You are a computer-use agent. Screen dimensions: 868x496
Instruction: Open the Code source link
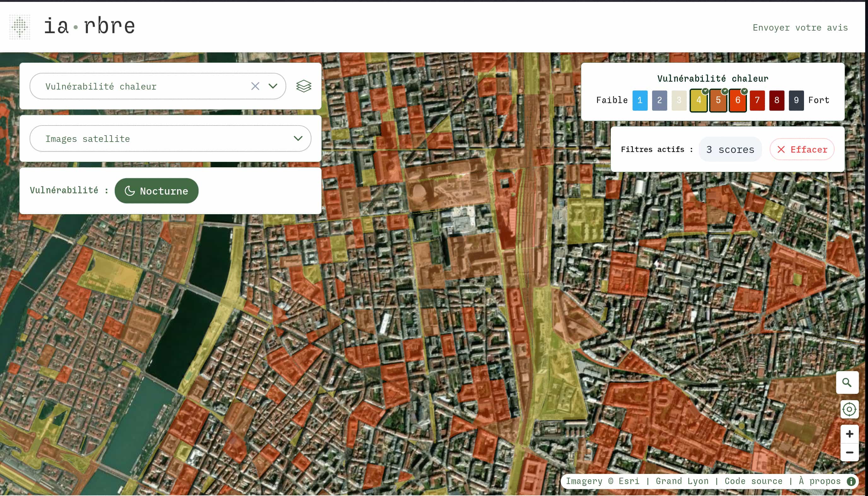pos(753,481)
